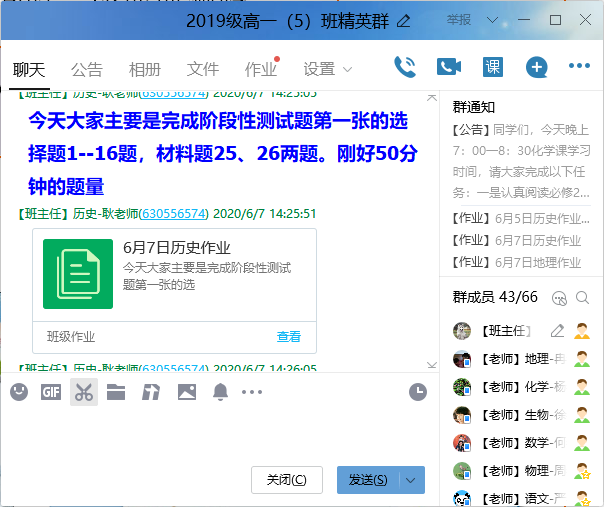The width and height of the screenshot is (604, 507).
Task: Open the GIF sticker panel
Action: [x=51, y=392]
